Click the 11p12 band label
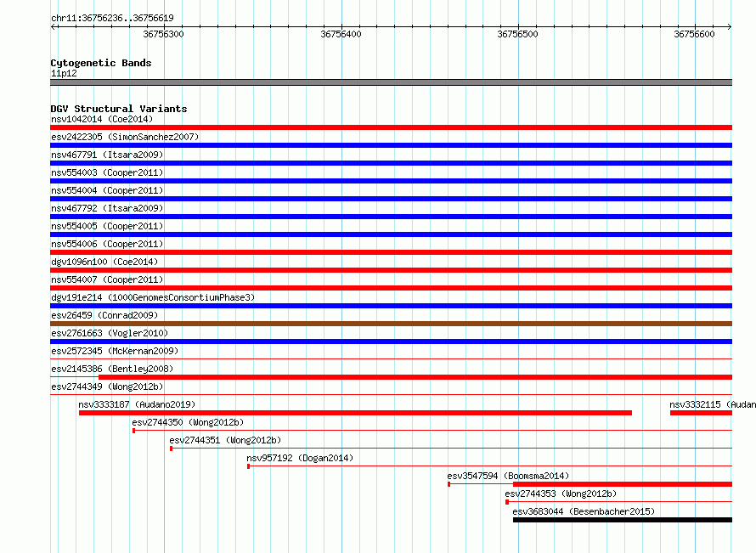 tap(64, 73)
